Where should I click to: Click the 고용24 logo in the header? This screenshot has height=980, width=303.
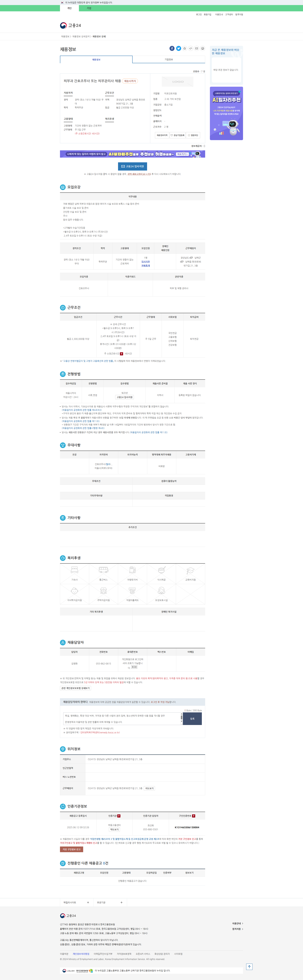click(x=71, y=26)
